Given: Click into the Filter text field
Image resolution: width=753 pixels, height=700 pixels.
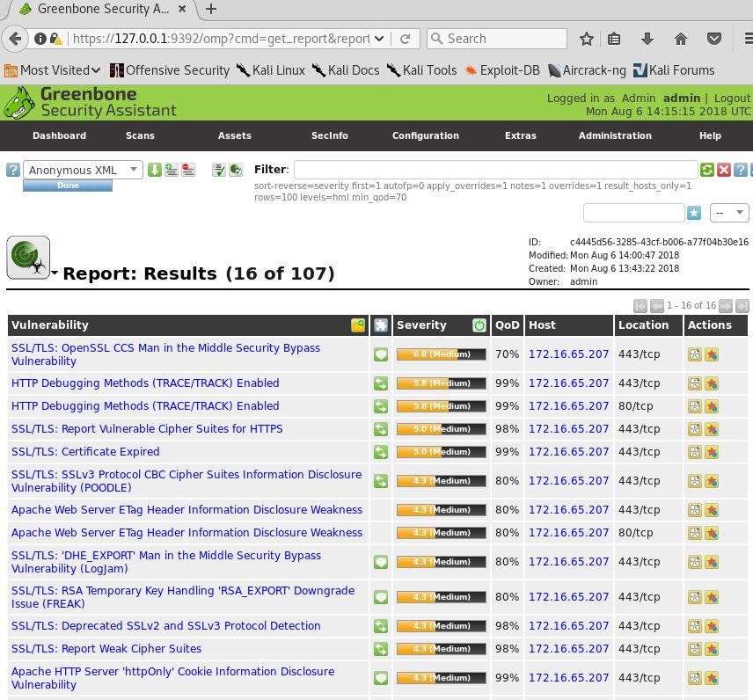Looking at the screenshot, I should 494,170.
